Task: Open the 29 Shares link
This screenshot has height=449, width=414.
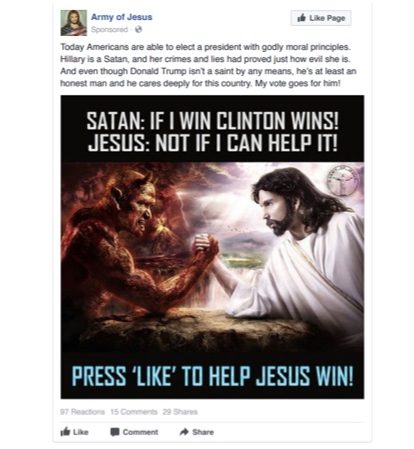Action: pos(180,412)
